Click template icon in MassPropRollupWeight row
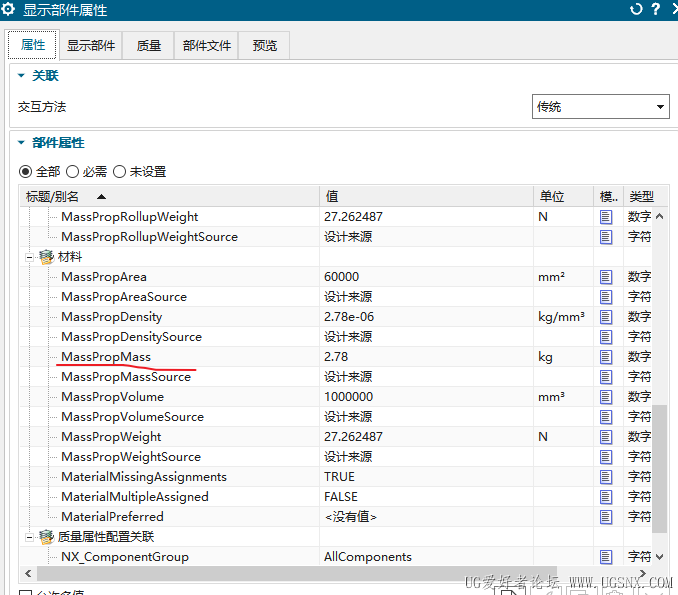 pos(606,217)
